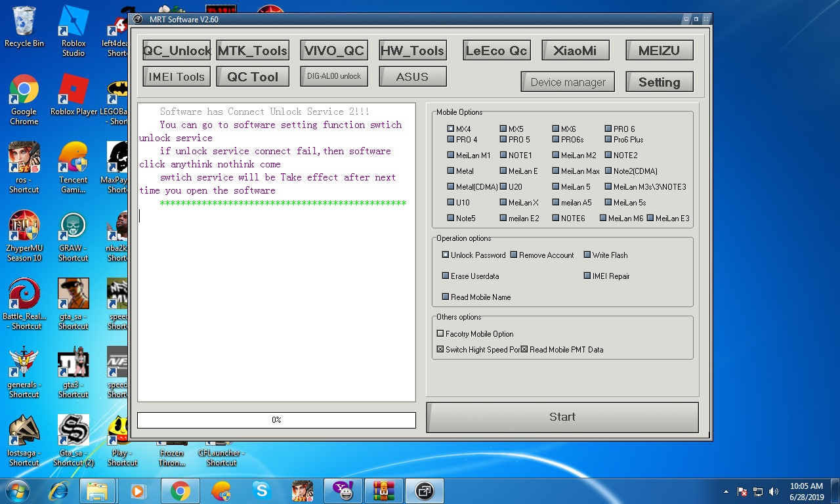Open Frozen Throne desktop shortcut

[172, 453]
